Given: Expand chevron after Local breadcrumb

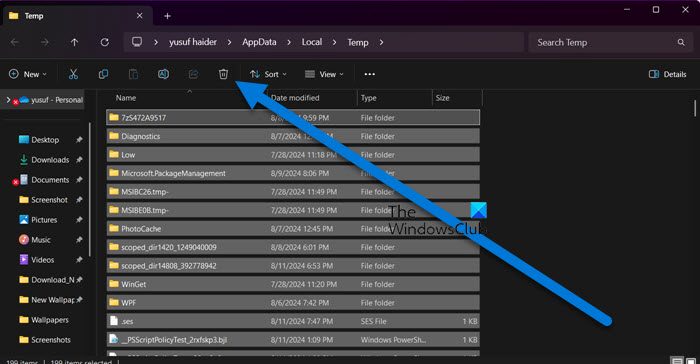Looking at the screenshot, I should (x=334, y=42).
